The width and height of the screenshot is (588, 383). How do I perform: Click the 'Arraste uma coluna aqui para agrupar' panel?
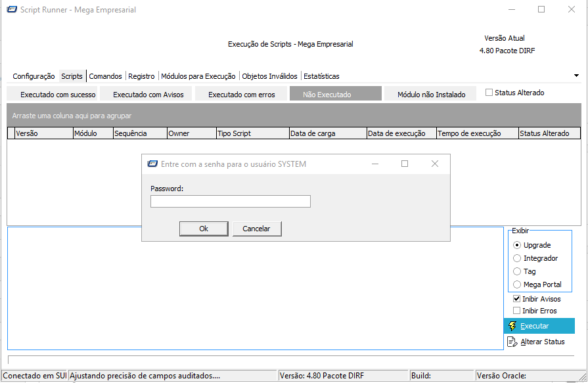pos(294,115)
